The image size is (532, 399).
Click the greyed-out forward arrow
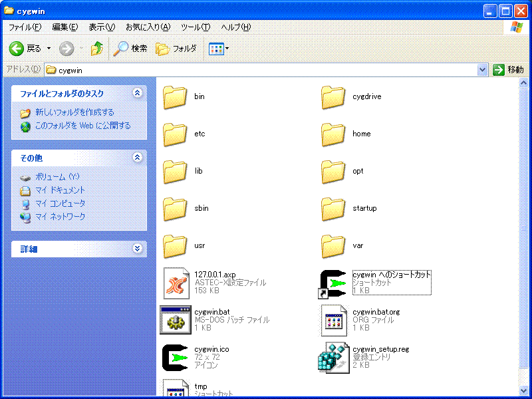(x=66, y=49)
